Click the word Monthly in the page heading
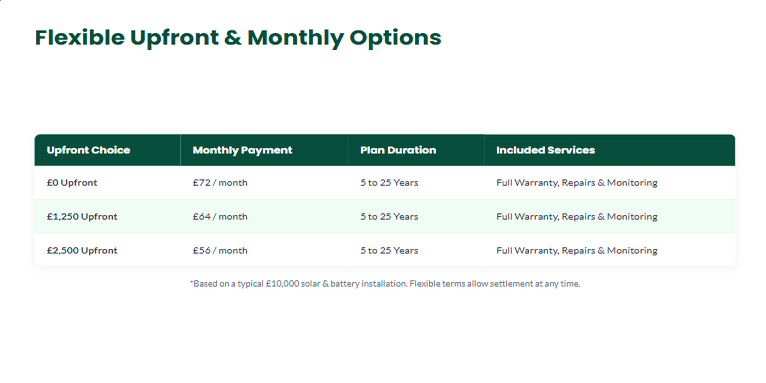This screenshot has width=766, height=383. click(296, 38)
